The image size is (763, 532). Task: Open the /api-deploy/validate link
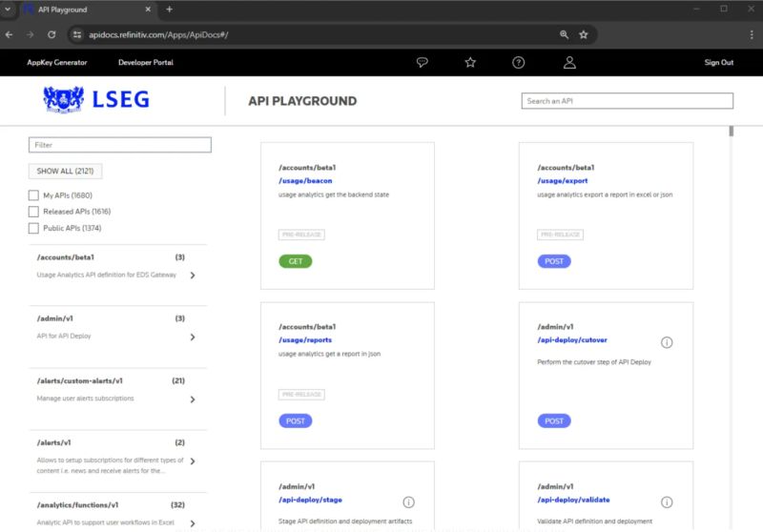tap(573, 500)
